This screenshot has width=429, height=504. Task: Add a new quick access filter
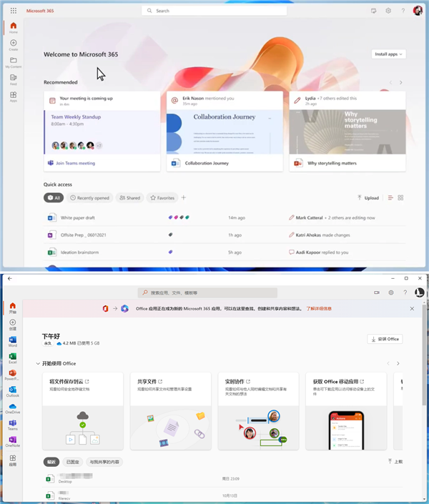[x=184, y=198]
